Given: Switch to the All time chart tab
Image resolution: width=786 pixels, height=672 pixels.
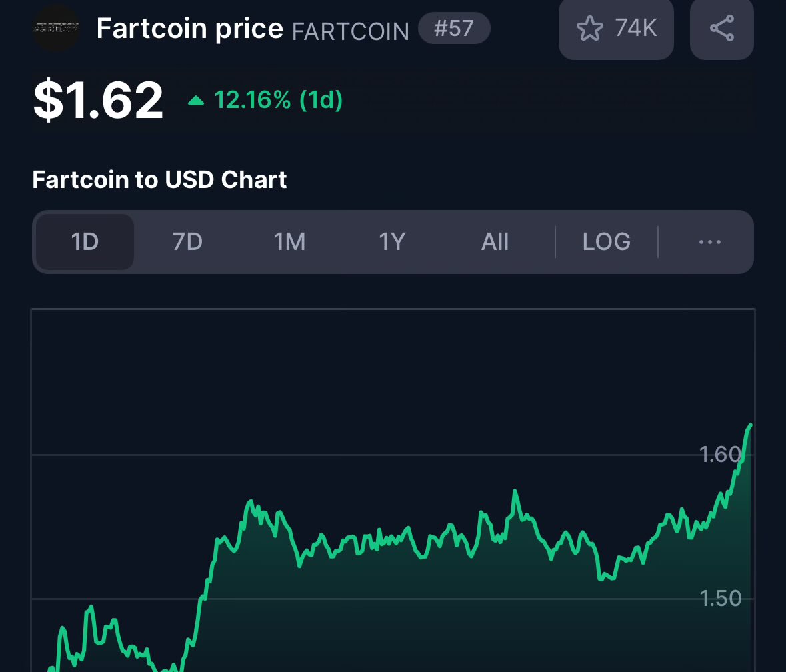Looking at the screenshot, I should 495,241.
